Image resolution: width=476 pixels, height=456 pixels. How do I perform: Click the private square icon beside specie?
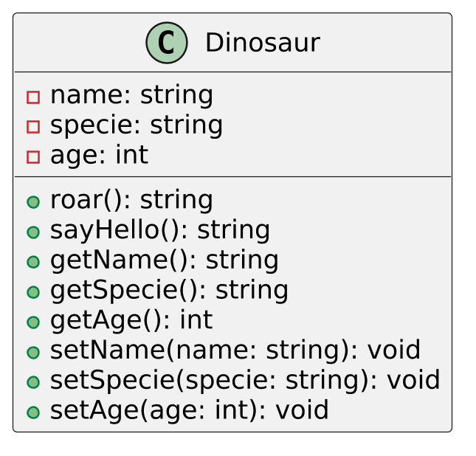(32, 127)
